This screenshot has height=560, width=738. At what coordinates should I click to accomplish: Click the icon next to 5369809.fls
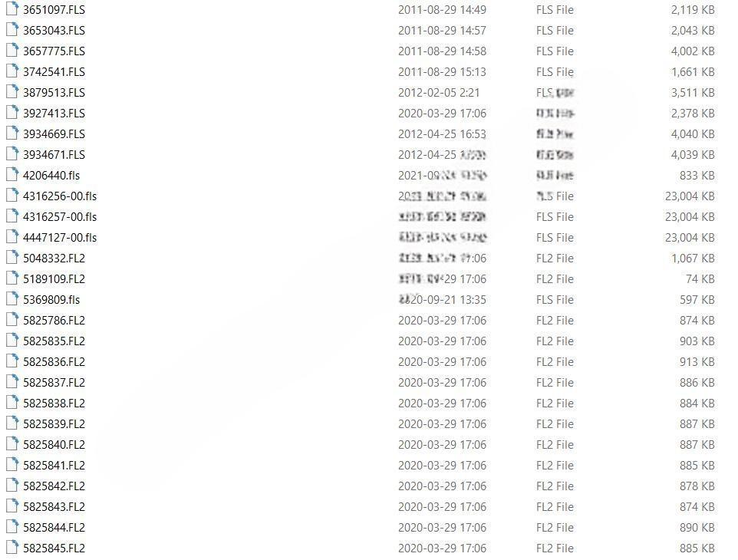click(12, 299)
